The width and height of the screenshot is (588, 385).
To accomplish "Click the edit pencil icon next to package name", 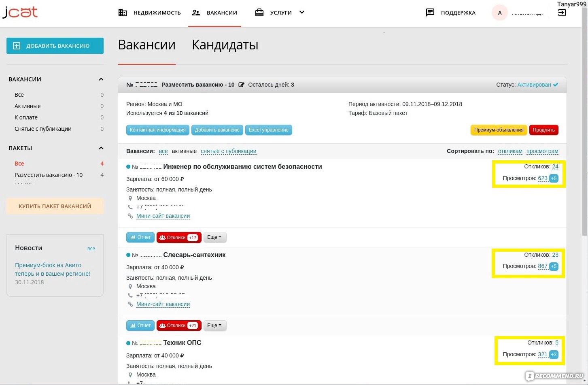I will click(241, 85).
